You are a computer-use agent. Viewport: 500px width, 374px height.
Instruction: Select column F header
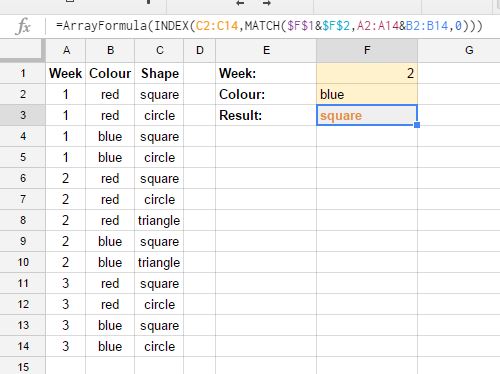[367, 50]
